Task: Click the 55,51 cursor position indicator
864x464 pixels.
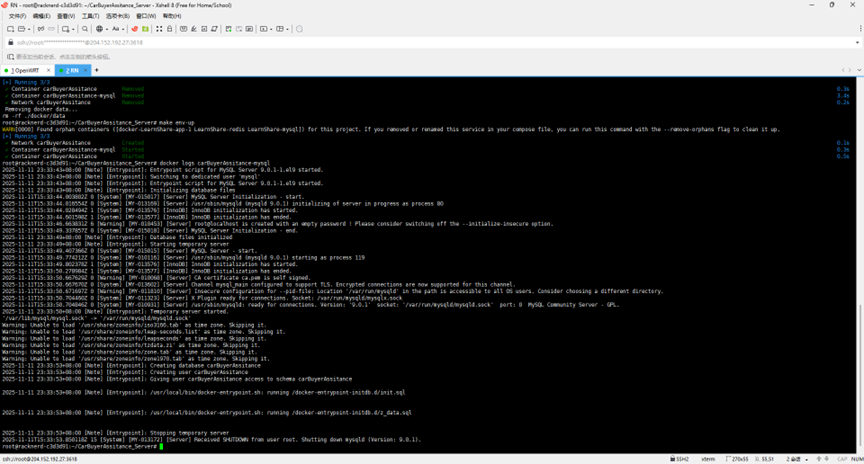Action: pos(765,459)
